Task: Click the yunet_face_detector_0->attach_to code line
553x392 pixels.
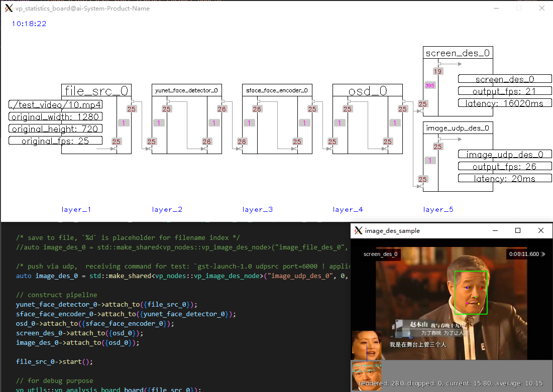Action: point(106,305)
